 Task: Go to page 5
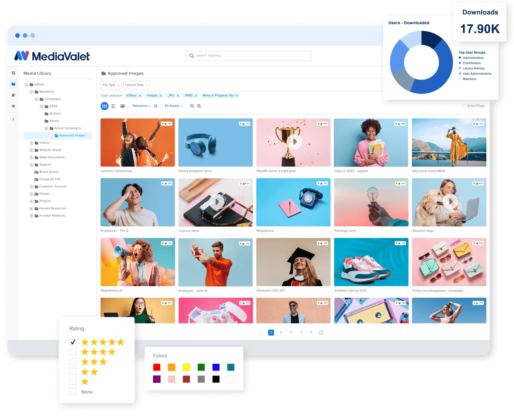pos(311,332)
